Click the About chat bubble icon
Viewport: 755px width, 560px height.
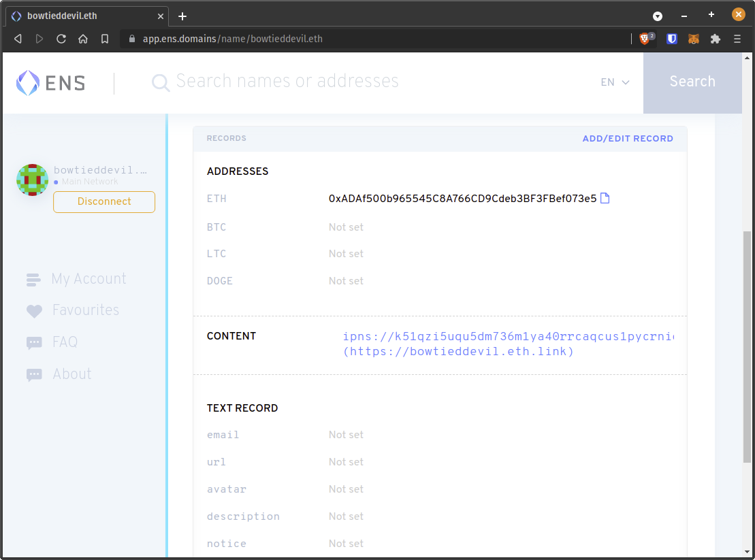click(34, 375)
